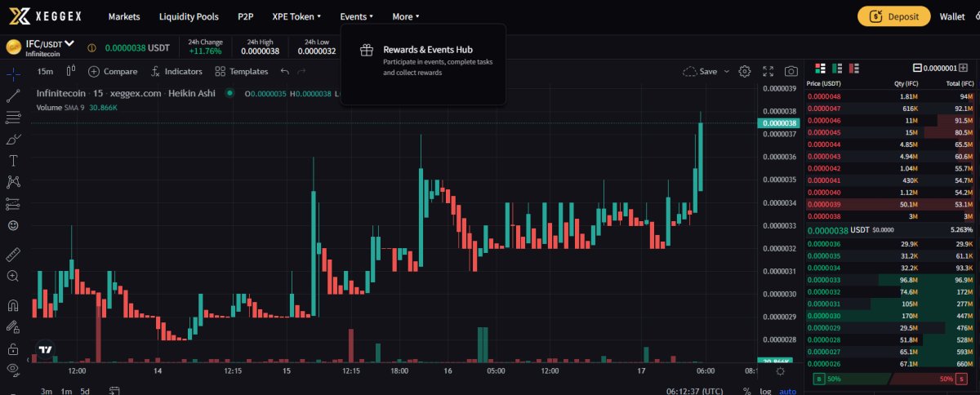This screenshot has width=980, height=395.
Task: Open chart type candles selector
Action: pyautogui.click(x=70, y=71)
